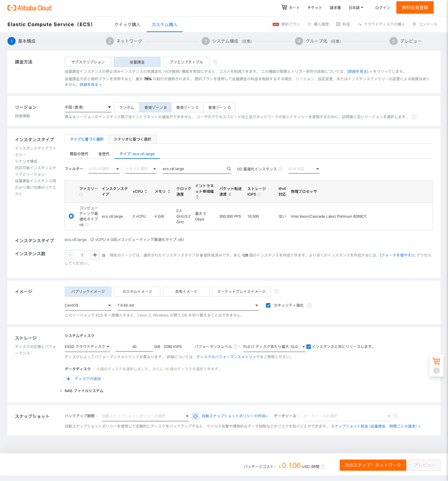
Task: Click the system disk size input field
Action: 134,347
